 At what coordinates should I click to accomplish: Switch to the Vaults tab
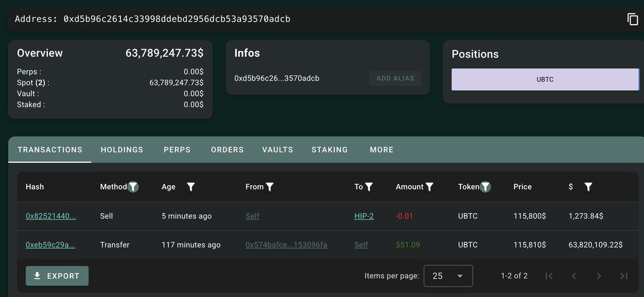click(x=277, y=150)
